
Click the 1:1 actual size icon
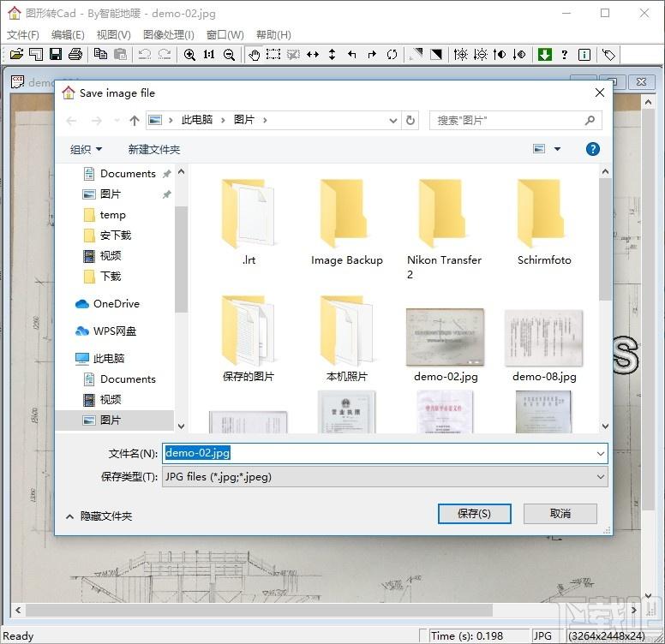tap(209, 54)
